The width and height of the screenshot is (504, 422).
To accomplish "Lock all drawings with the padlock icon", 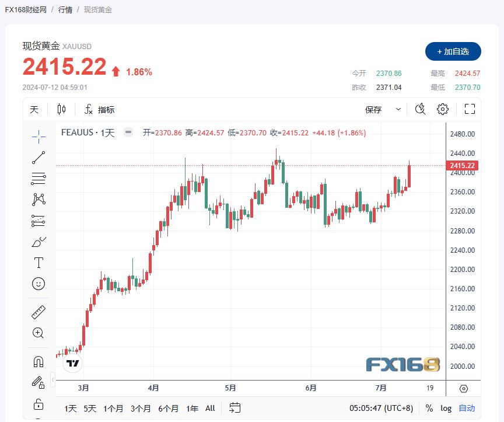I will pos(38,404).
